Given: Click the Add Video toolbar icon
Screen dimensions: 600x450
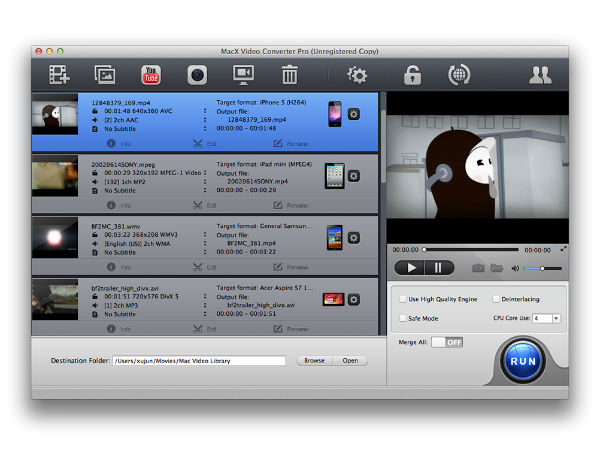Looking at the screenshot, I should (58, 74).
